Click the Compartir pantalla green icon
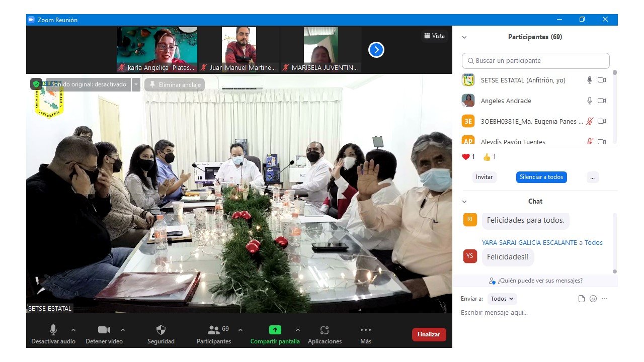 point(275,330)
